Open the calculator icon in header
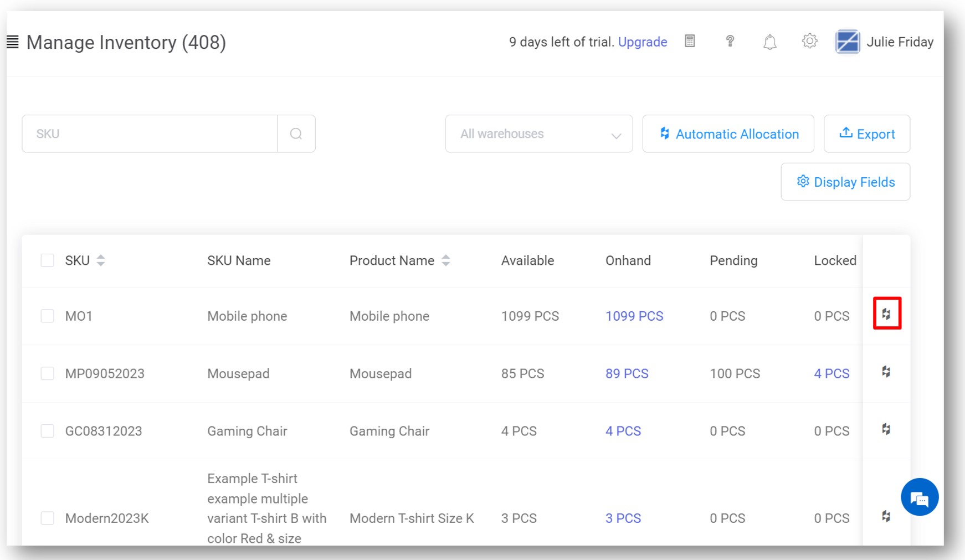The image size is (965, 560). pyautogui.click(x=690, y=41)
